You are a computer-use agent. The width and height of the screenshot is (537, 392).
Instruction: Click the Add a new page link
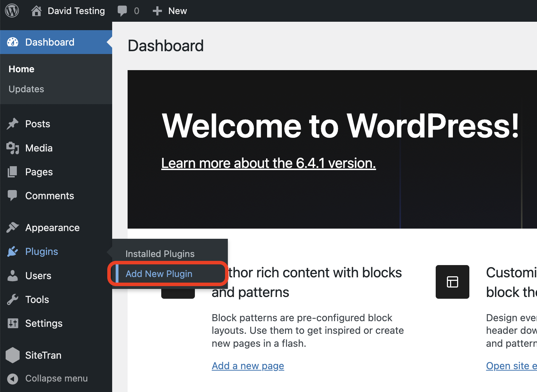(248, 366)
